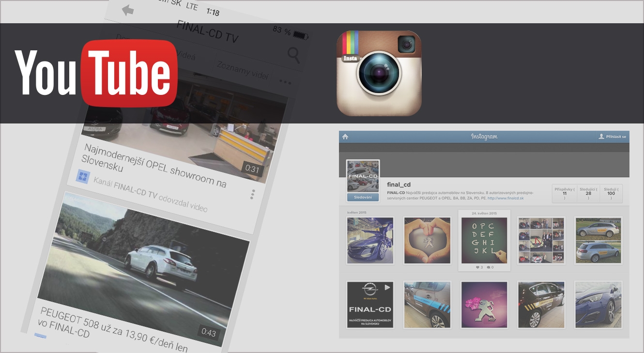Click the user silhouette icon beside Přihlásit se
This screenshot has width=644, height=353.
click(x=601, y=137)
